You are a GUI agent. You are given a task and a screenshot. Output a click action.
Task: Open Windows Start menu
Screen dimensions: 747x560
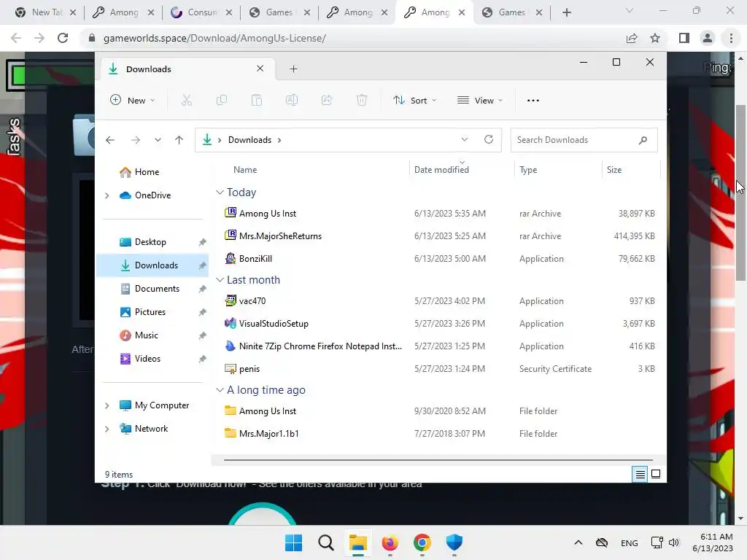tap(293, 542)
